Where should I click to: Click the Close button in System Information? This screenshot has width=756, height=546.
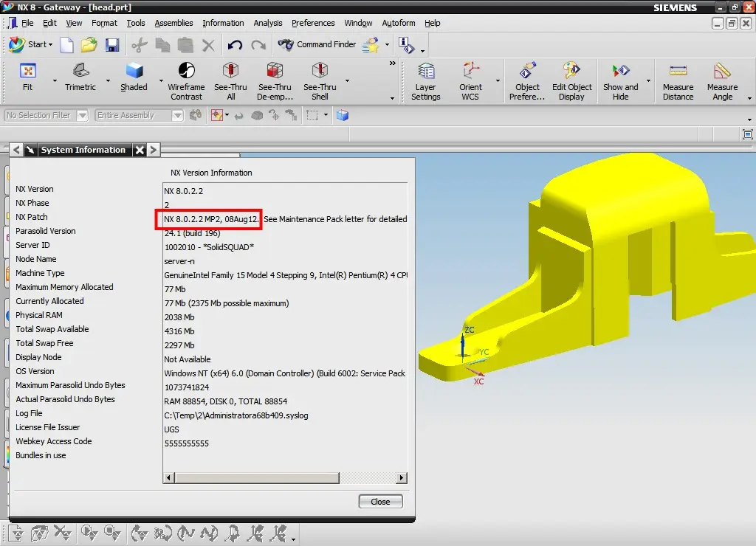point(380,502)
